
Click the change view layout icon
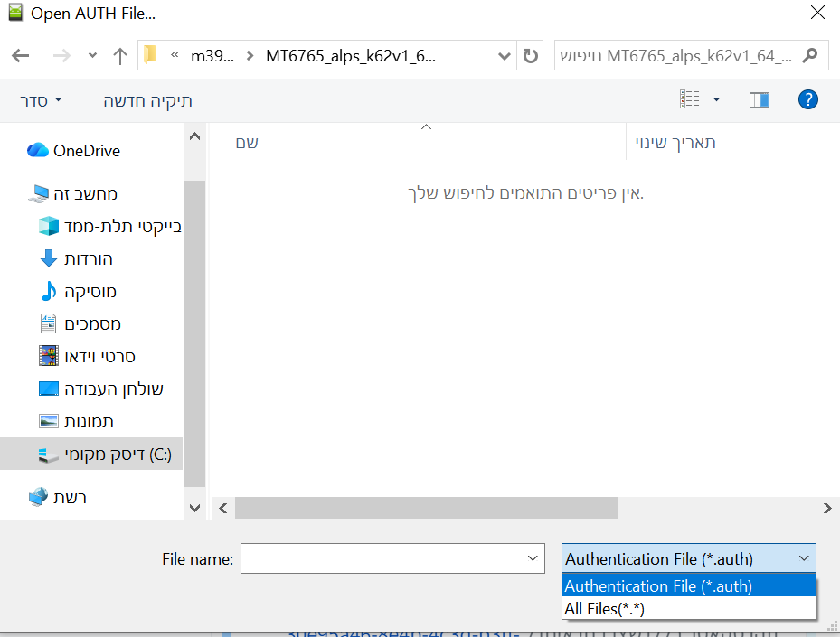(690, 99)
